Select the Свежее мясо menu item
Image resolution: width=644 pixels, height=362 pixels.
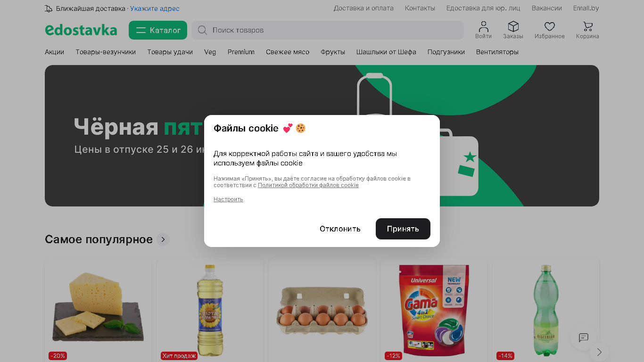click(288, 52)
